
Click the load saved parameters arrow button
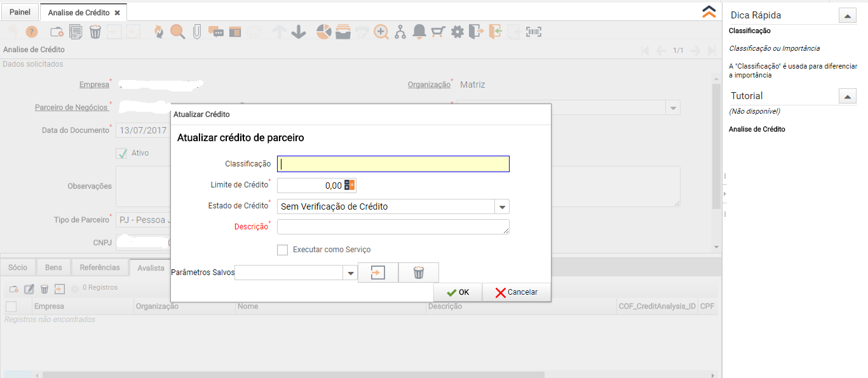click(x=378, y=273)
